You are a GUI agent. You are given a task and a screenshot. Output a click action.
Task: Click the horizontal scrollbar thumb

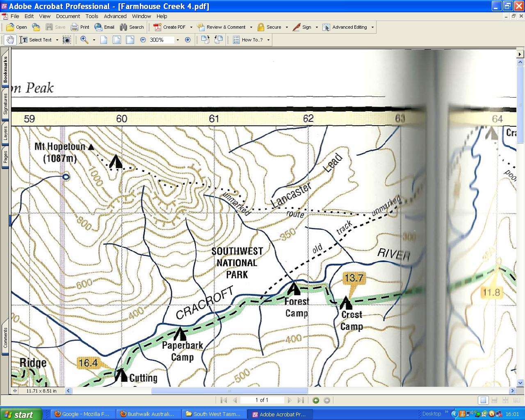pos(229,391)
